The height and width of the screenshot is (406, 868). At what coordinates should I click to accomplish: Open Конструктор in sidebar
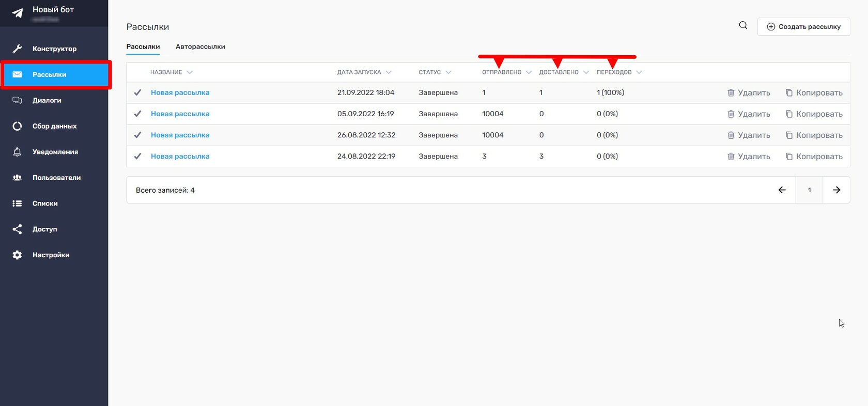click(54, 49)
